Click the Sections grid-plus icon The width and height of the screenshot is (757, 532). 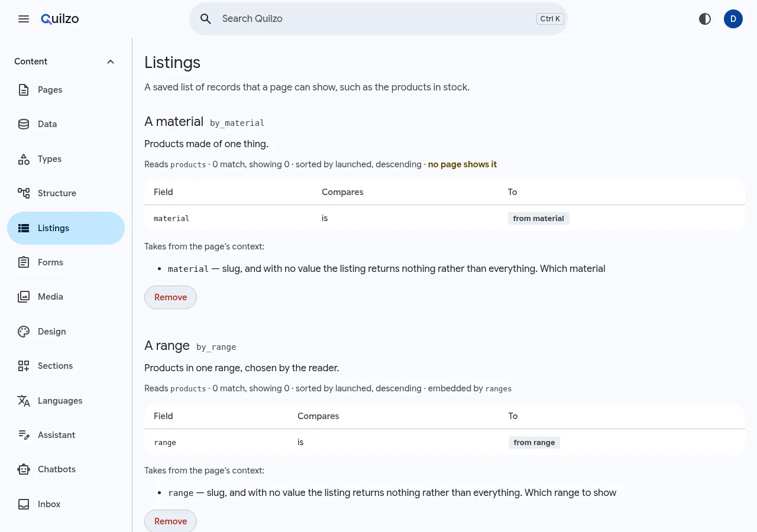point(24,366)
